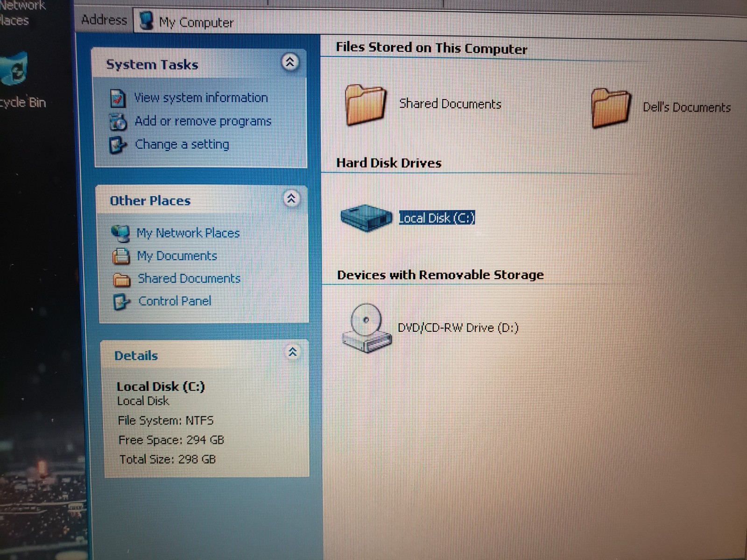Viewport: 747px width, 560px height.
Task: Click the File System: NTFS text
Action: 166,420
